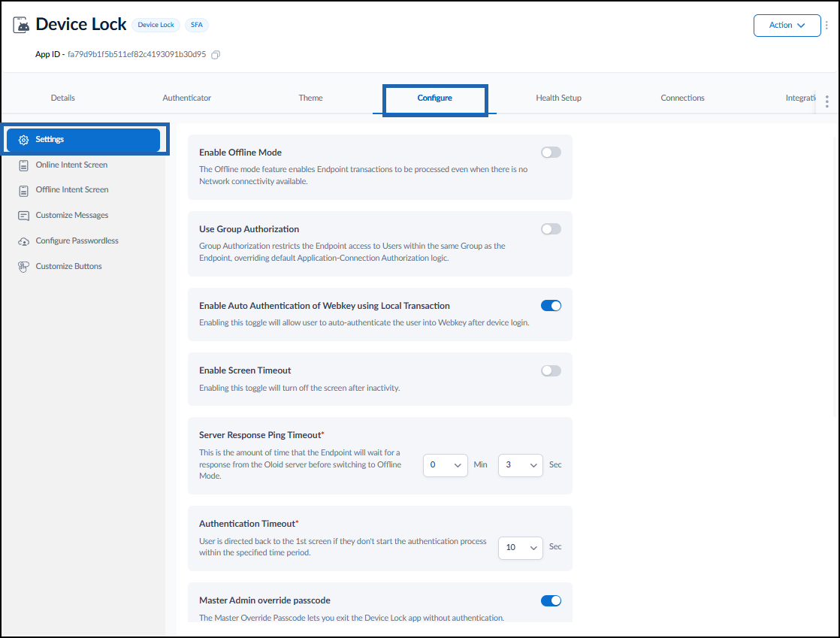The height and width of the screenshot is (638, 840).
Task: Open Server Response Ping Timeout seconds dropdown
Action: click(520, 465)
